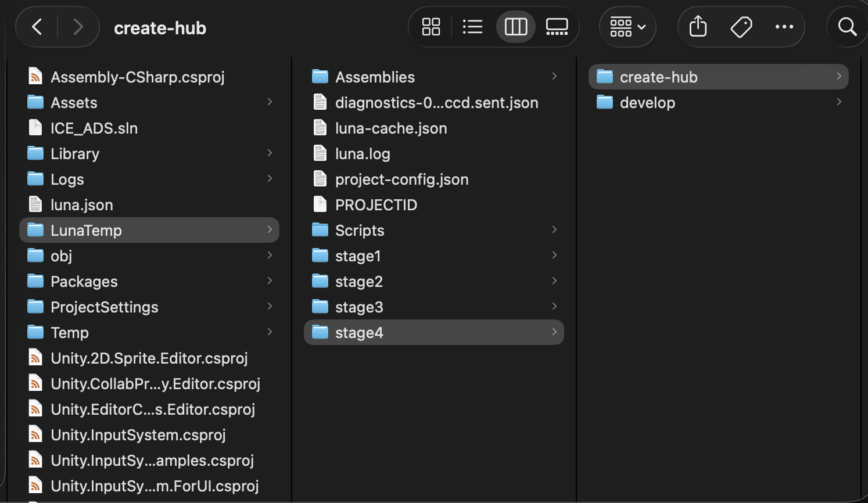Expand the stage3 folder chevron
868x503 pixels.
pos(554,306)
